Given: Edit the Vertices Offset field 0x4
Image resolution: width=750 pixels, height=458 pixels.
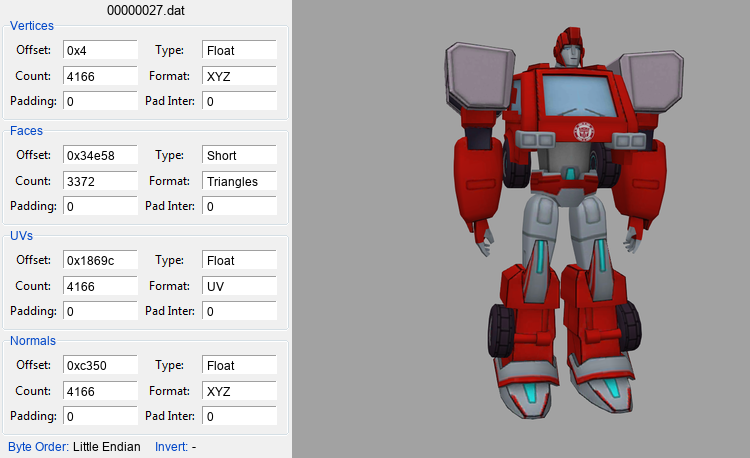Looking at the screenshot, I should coord(100,50).
